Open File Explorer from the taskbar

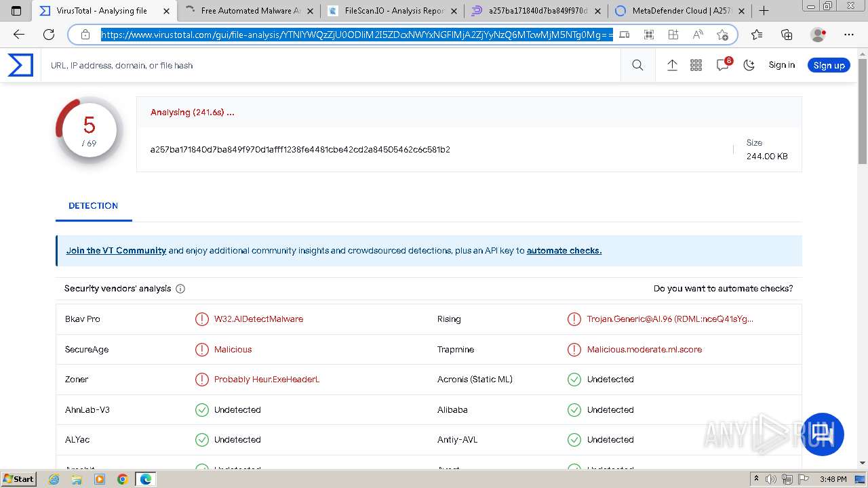coord(77,479)
